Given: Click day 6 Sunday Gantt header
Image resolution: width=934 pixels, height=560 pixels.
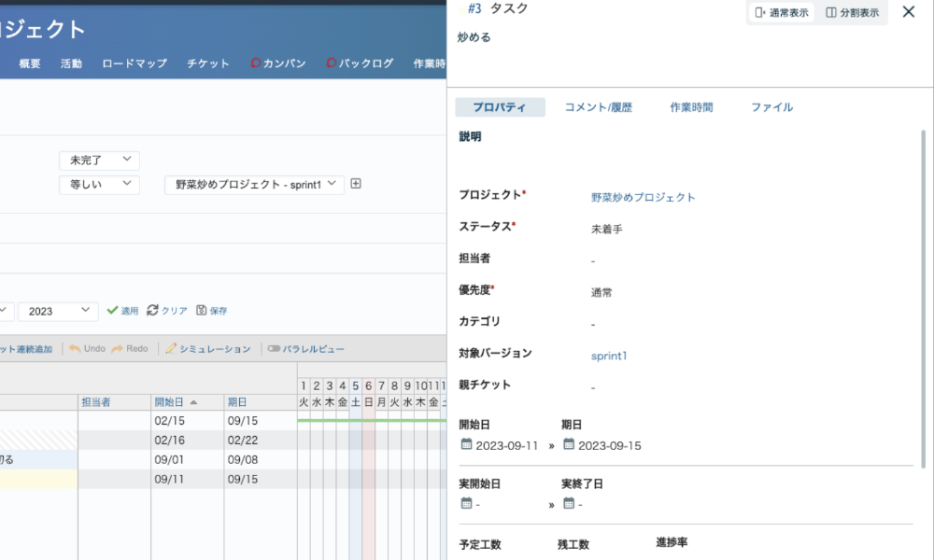Looking at the screenshot, I should coord(368,386).
